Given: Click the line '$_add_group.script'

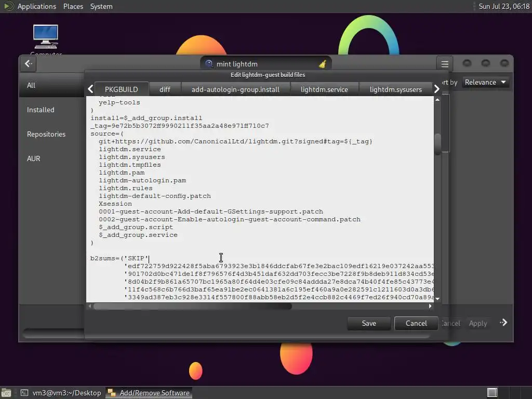Looking at the screenshot, I should tap(136, 228).
